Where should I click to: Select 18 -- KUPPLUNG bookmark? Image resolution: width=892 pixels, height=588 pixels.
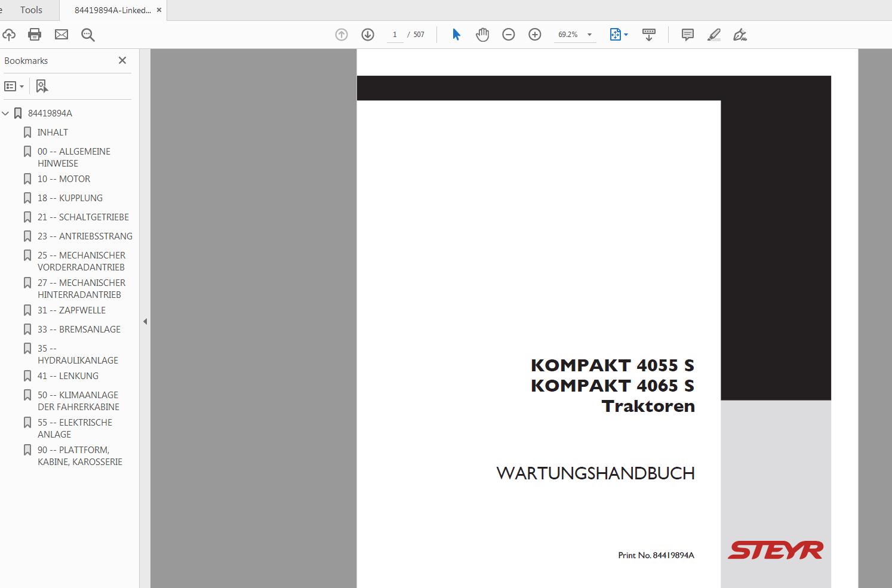70,198
